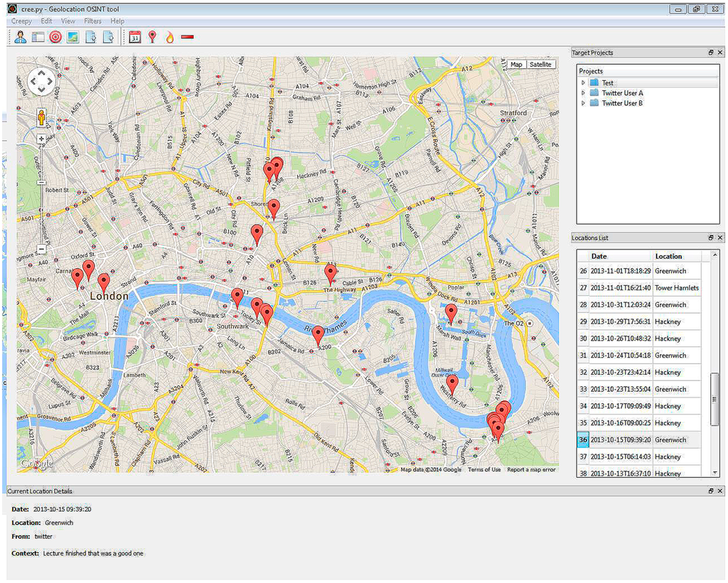Click the red map pin toolbar icon
Image resolution: width=728 pixels, height=583 pixels.
click(151, 38)
